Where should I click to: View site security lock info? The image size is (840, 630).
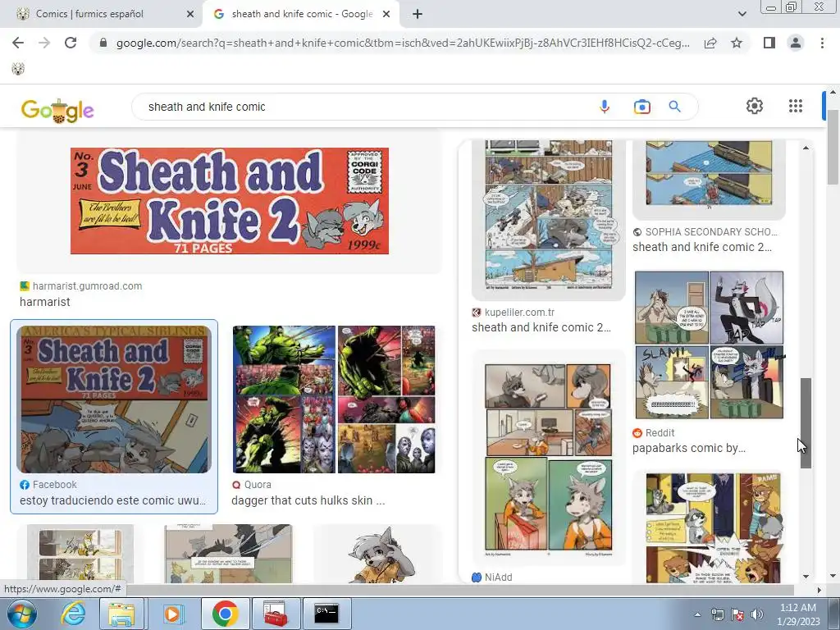coord(103,43)
